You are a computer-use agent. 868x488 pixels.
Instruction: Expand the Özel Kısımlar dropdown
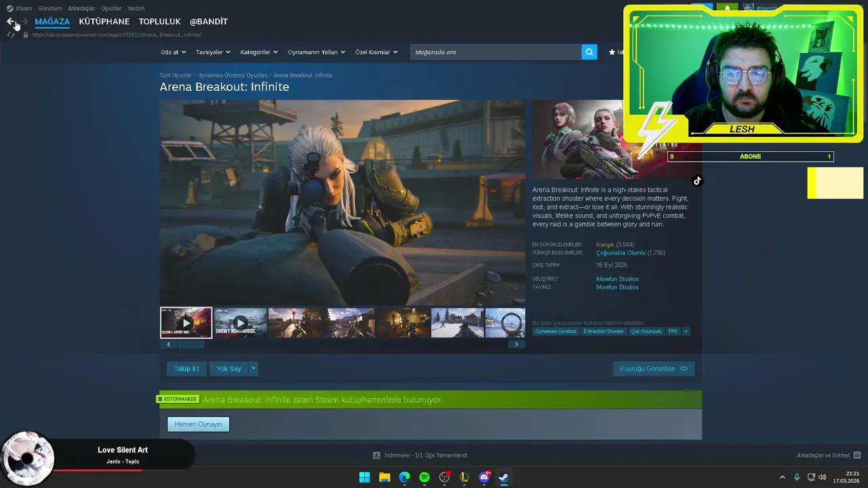[376, 52]
